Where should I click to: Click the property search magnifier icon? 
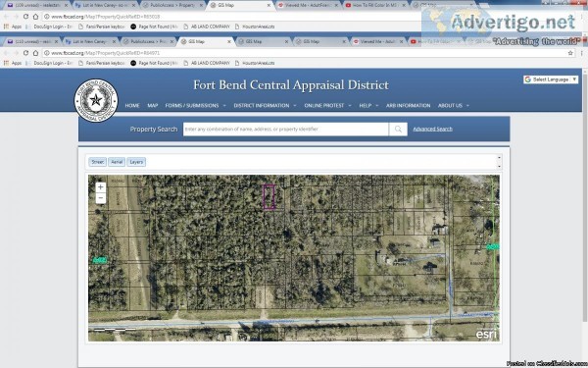coord(398,130)
